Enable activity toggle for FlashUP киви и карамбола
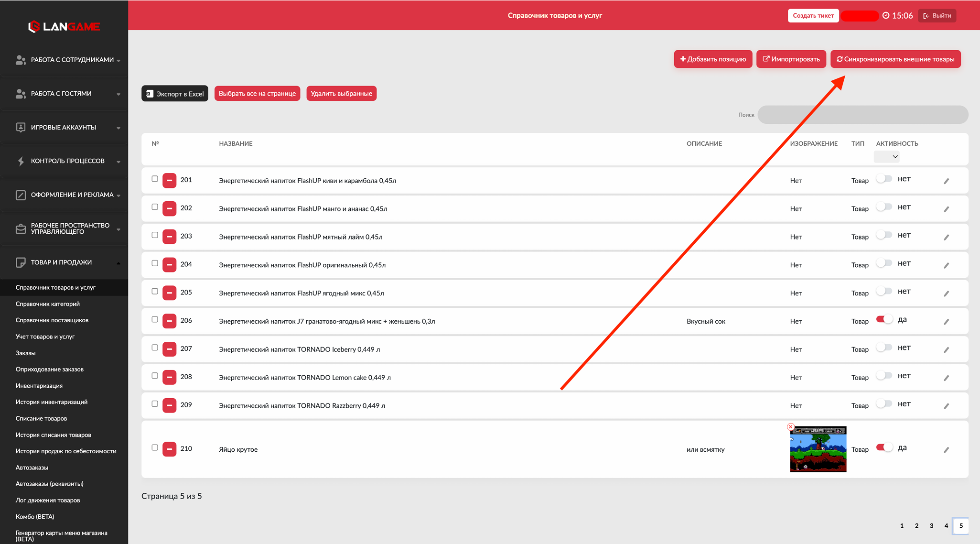 (x=884, y=179)
